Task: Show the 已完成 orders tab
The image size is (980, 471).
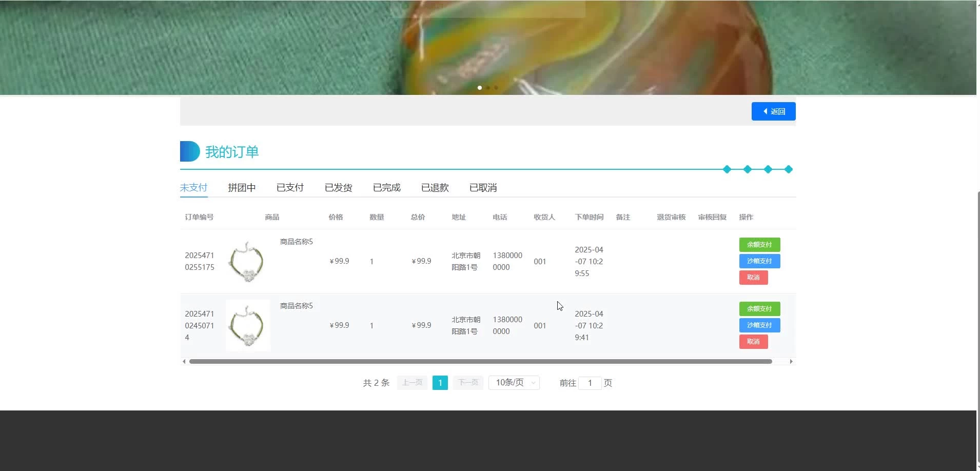Action: [386, 187]
